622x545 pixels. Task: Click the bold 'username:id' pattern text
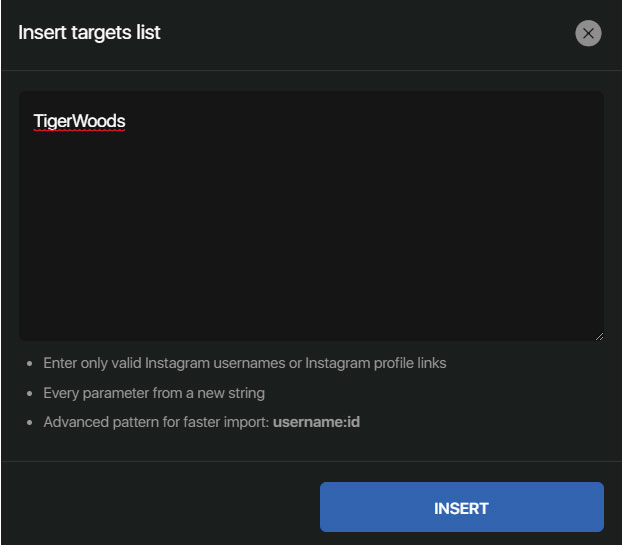[x=316, y=422]
